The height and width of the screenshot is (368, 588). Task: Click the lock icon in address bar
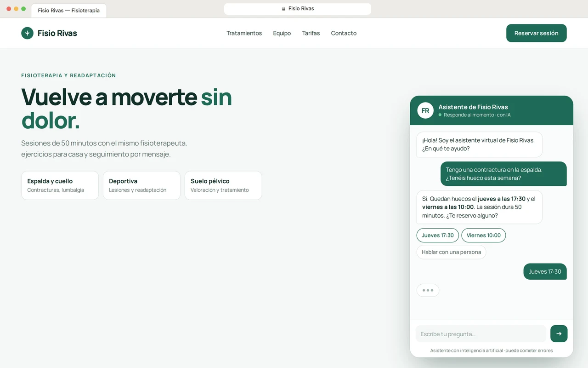[283, 9]
